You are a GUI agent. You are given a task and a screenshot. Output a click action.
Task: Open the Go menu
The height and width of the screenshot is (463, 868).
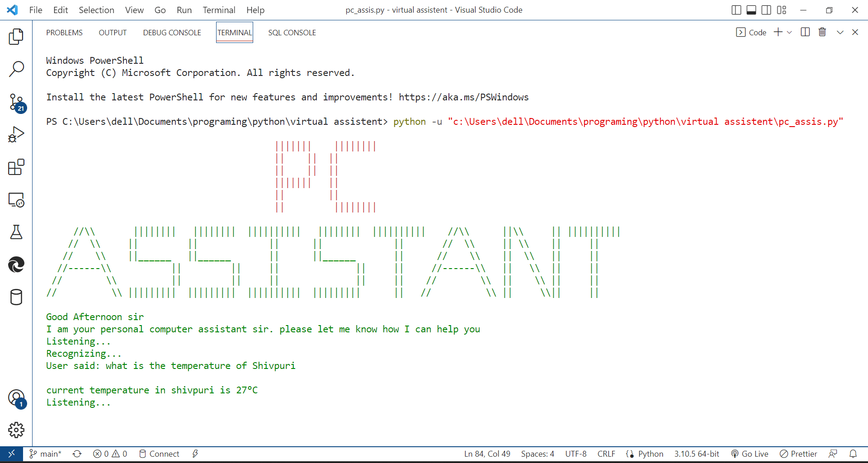160,10
